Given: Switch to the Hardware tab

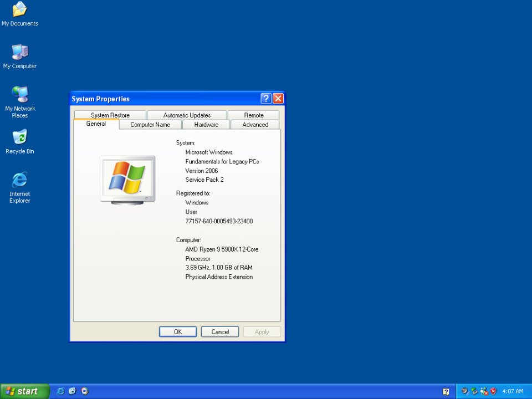Looking at the screenshot, I should 206,125.
